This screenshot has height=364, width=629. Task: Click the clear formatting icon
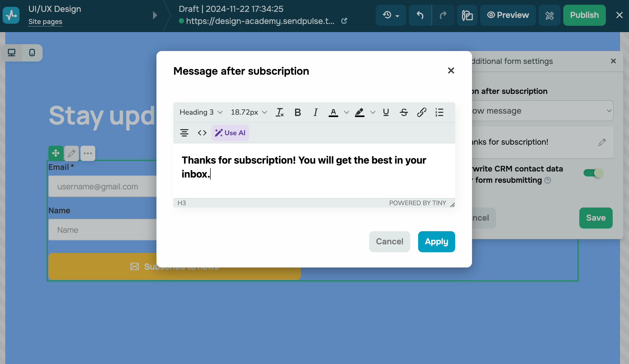tap(280, 112)
